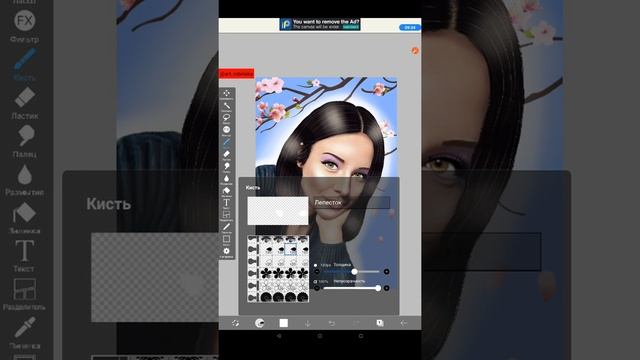Tap the selection tool toggle in bottom bar
The image size is (640, 360).
point(236,323)
